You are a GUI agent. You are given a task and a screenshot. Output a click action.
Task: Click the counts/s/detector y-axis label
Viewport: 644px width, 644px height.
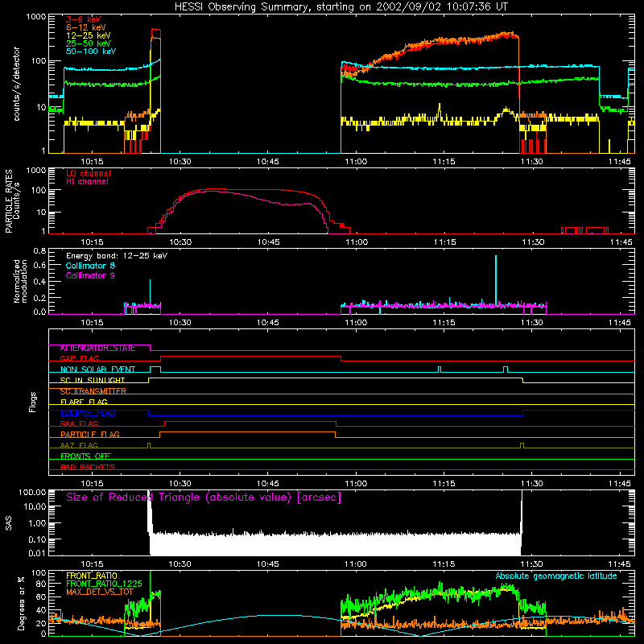(x=17, y=84)
